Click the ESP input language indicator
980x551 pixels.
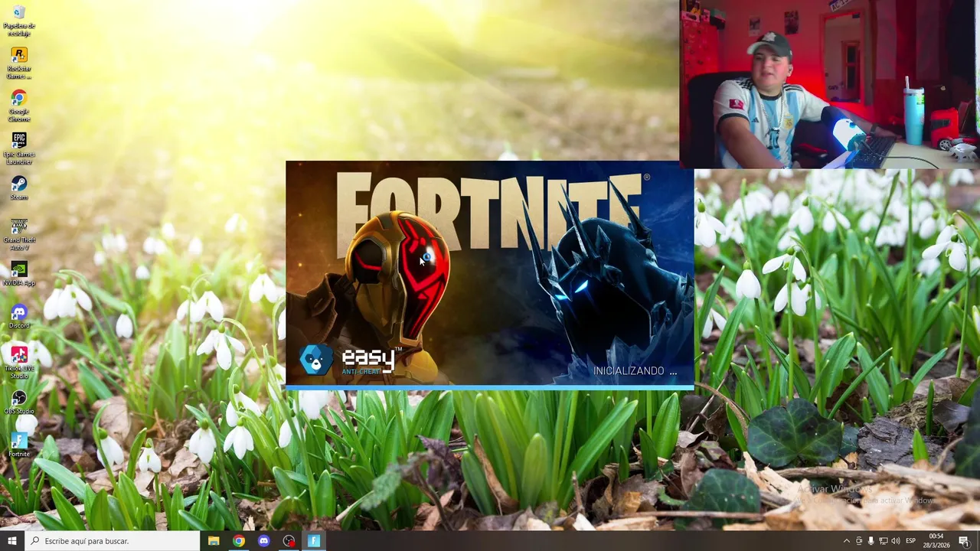coord(911,541)
